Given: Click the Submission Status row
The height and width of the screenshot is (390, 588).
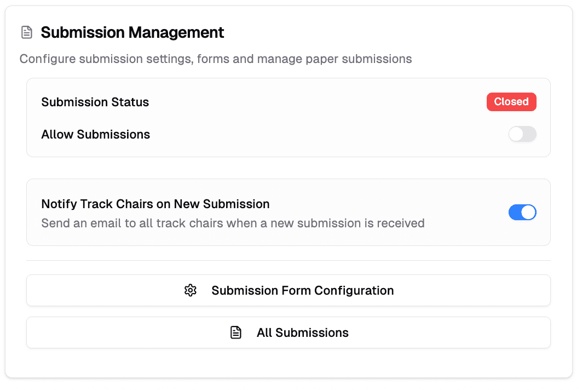Looking at the screenshot, I should pos(95,102).
